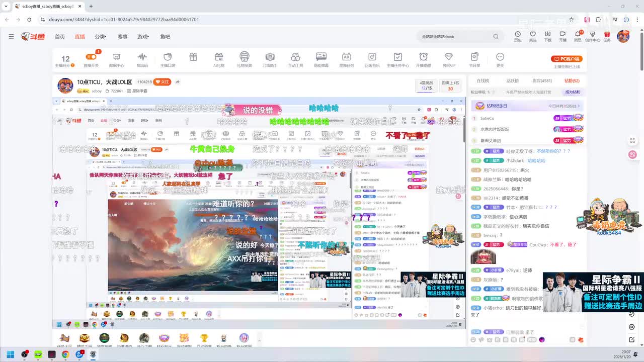
Task: Switch to the 钻粉(52) tab
Action: tap(572, 80)
